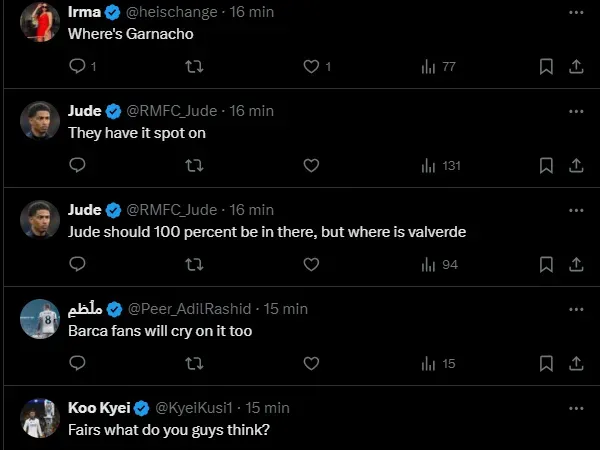Reply to "They have it spot on" tweet
This screenshot has width=600, height=450.
[77, 165]
